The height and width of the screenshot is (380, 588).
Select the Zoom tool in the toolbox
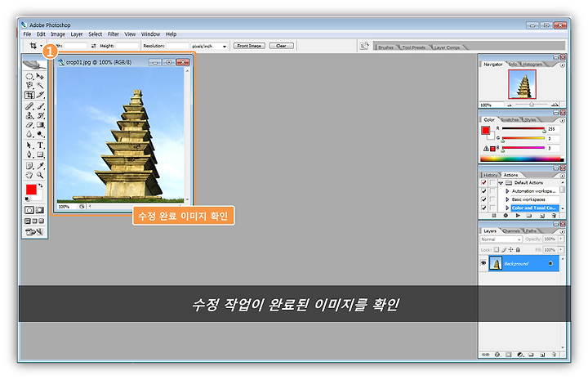(40, 175)
